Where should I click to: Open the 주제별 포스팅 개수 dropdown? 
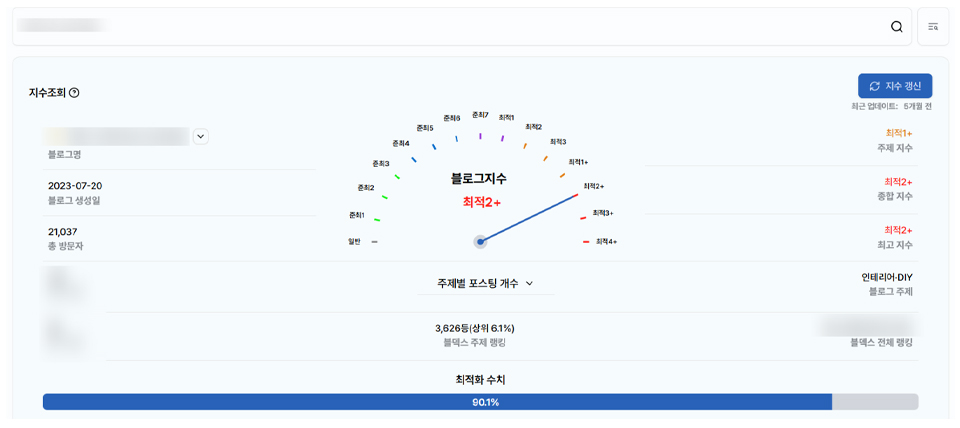click(x=485, y=283)
